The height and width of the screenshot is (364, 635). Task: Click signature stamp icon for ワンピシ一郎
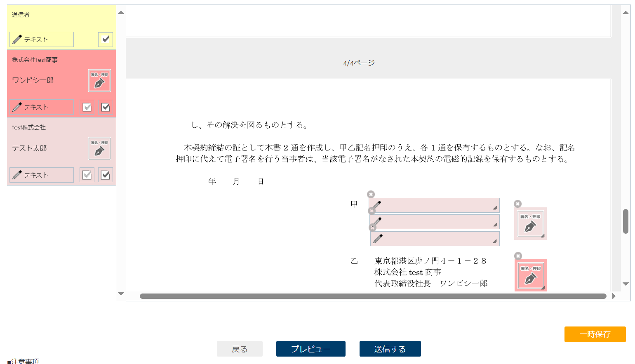pos(99,80)
